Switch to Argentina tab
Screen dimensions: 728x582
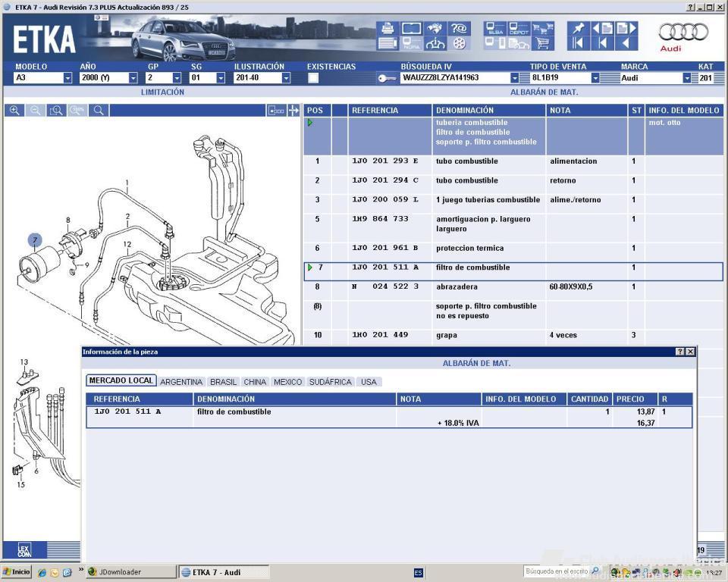tap(181, 382)
